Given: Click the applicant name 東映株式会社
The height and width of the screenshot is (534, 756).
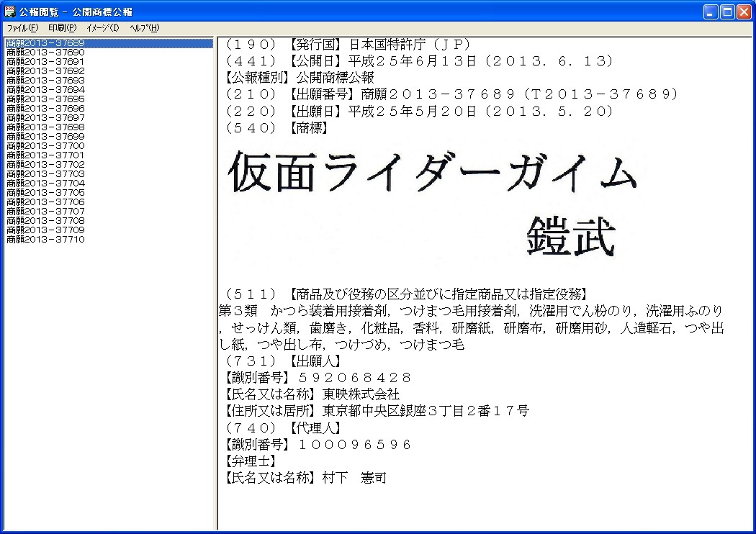Looking at the screenshot, I should pyautogui.click(x=361, y=394).
